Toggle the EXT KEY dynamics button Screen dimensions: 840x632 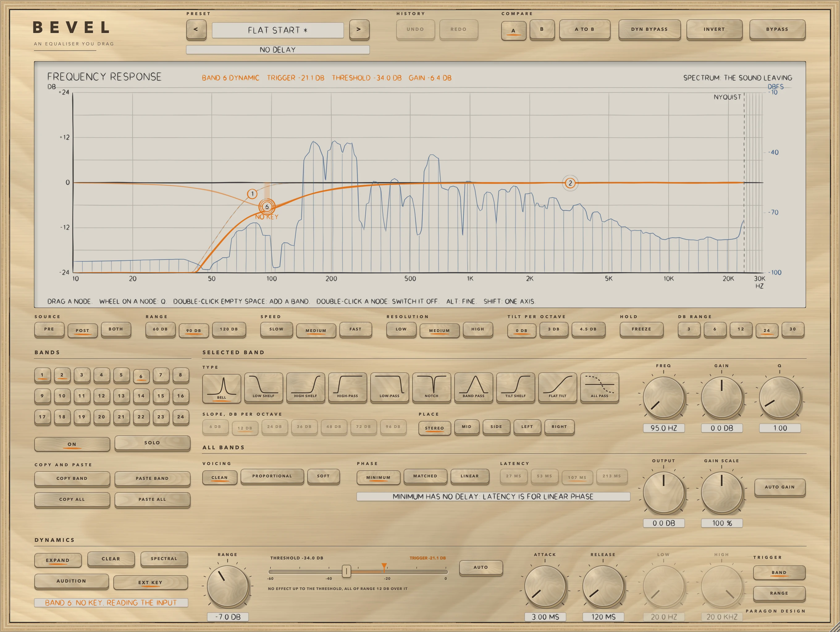[150, 582]
